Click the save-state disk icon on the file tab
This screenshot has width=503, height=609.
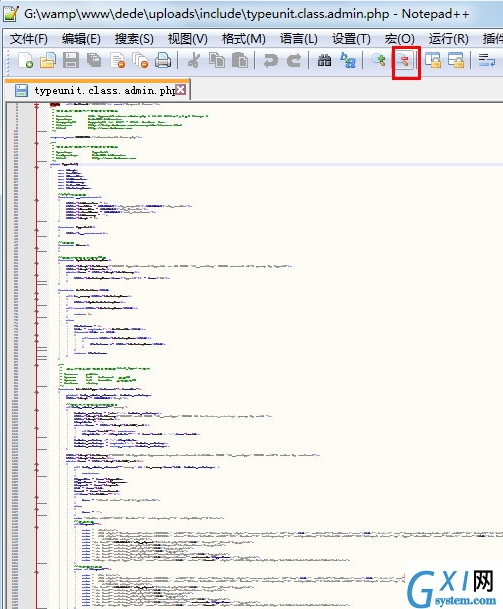(x=21, y=90)
